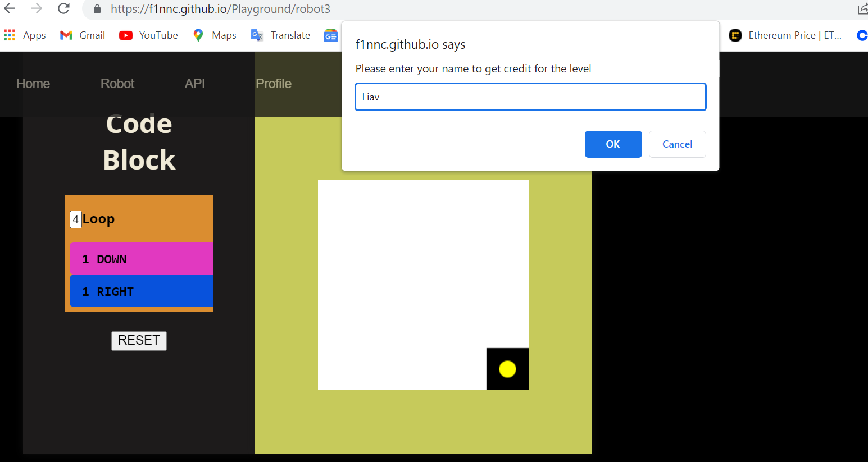Open the YouTube bookmark

click(x=148, y=35)
